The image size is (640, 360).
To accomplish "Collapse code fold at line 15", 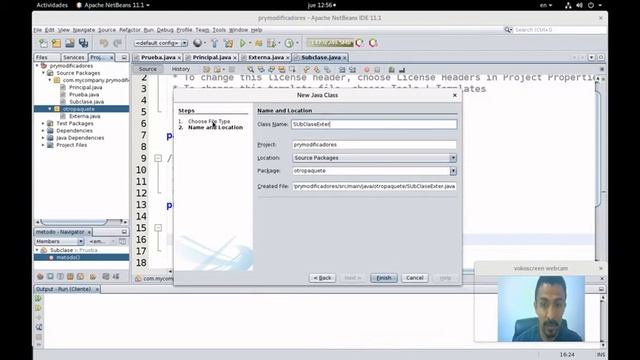I will [x=158, y=228].
